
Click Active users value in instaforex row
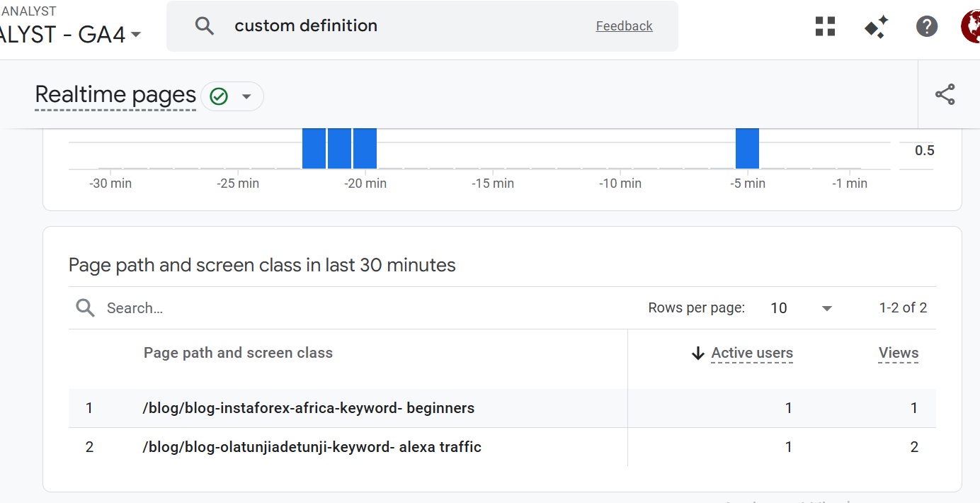pyautogui.click(x=788, y=408)
